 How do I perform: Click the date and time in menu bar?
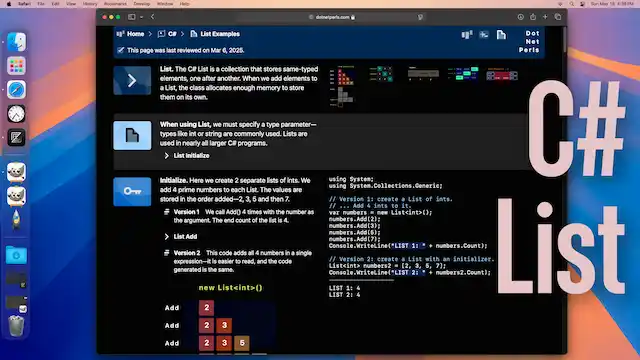pos(612,4)
